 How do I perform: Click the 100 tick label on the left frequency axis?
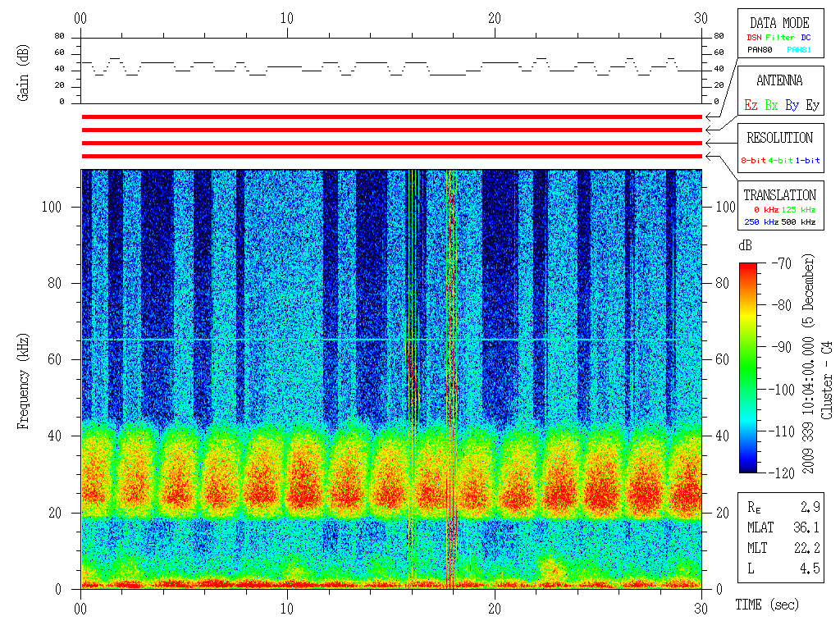[x=52, y=207]
